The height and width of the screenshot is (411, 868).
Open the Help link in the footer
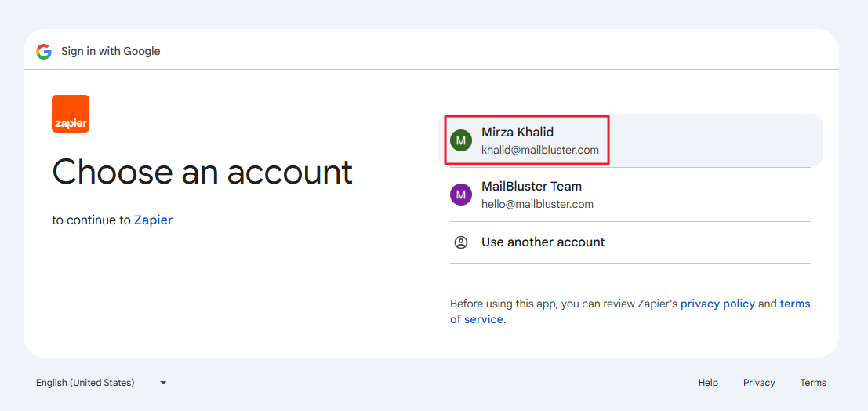(x=708, y=383)
